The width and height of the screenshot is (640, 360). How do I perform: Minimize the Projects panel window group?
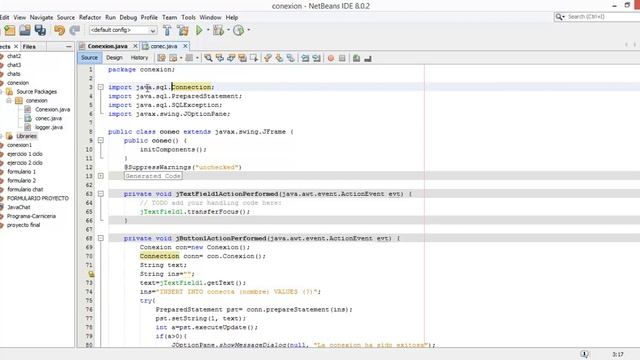pyautogui.click(x=69, y=47)
